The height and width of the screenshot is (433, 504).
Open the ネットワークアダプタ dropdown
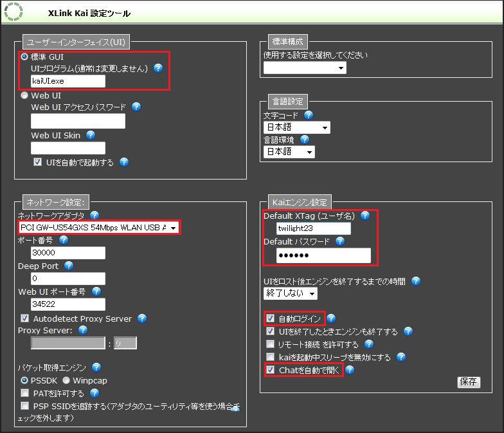coord(99,228)
